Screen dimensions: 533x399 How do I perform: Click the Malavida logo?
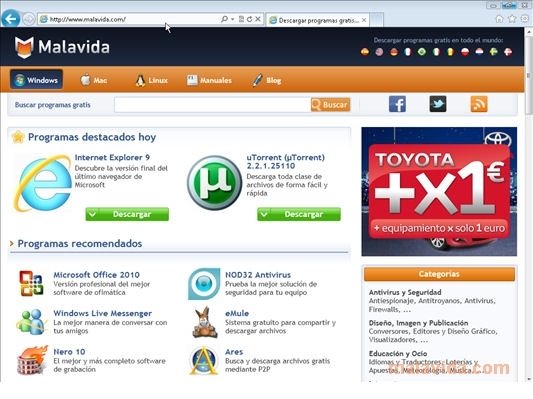coord(62,47)
